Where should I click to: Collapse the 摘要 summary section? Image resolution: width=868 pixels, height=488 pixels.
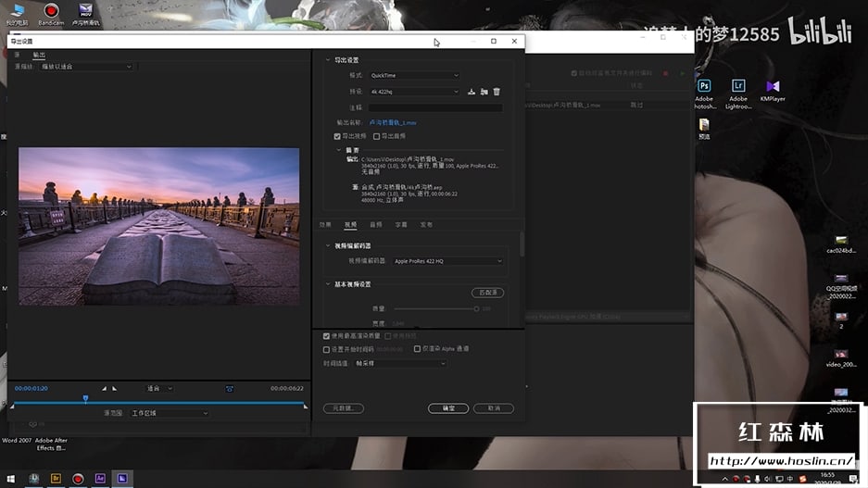[339, 150]
